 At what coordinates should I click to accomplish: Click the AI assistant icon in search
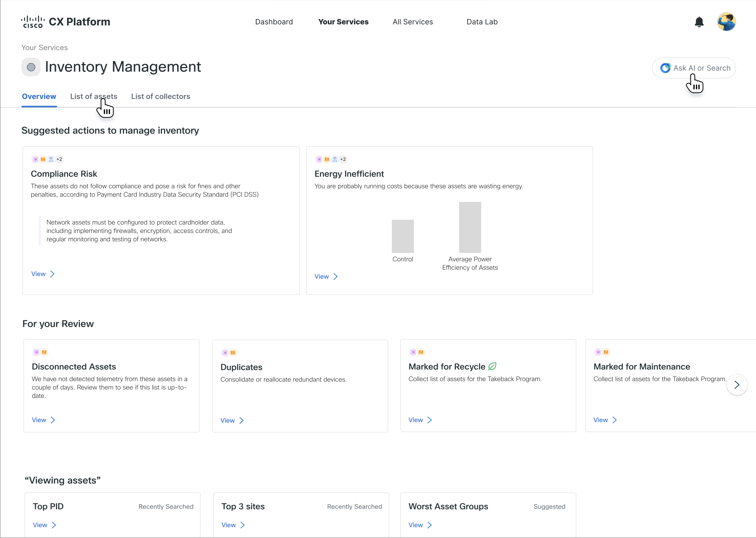(x=665, y=68)
